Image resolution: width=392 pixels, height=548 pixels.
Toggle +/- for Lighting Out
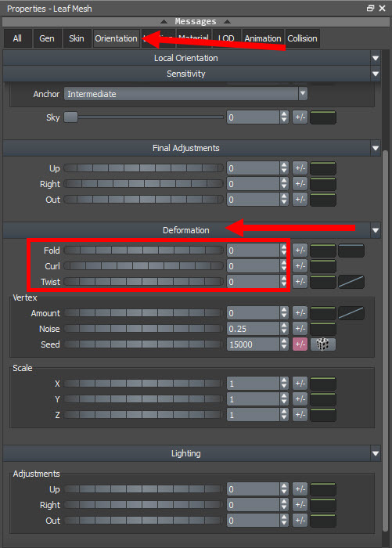pos(300,521)
